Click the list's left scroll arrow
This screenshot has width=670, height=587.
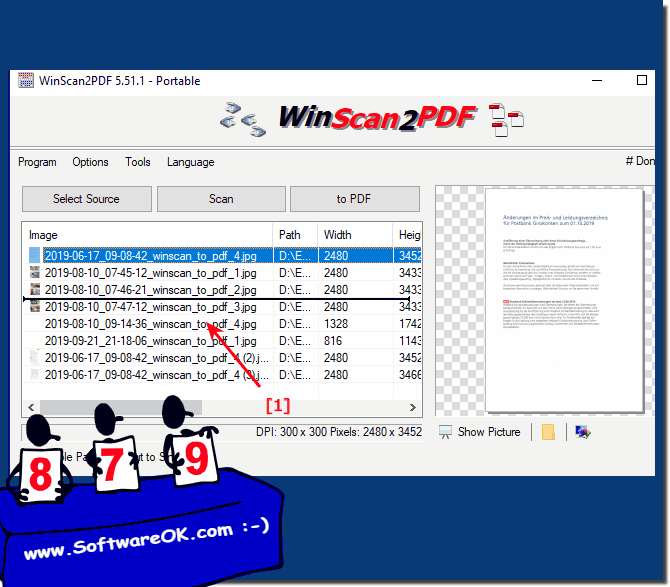(31, 408)
